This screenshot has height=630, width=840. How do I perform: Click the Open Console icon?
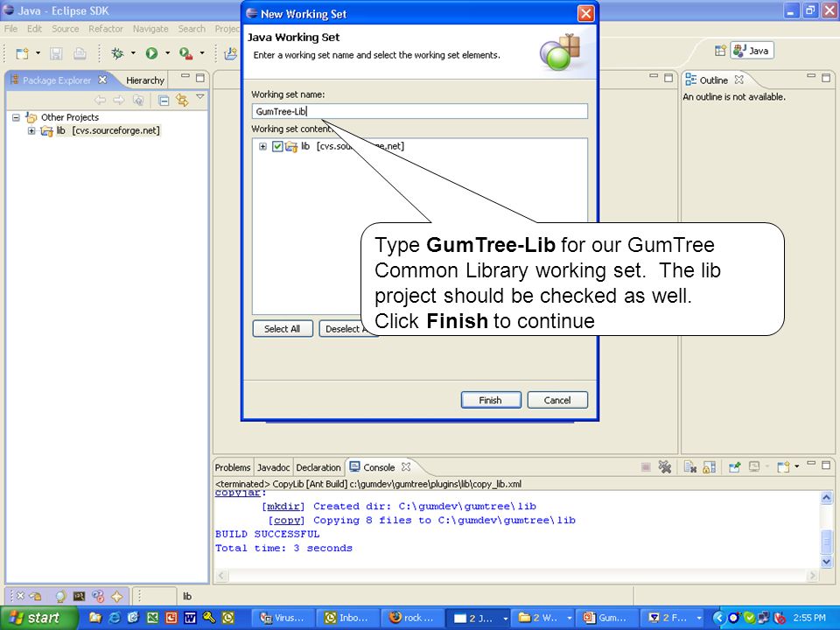point(783,467)
